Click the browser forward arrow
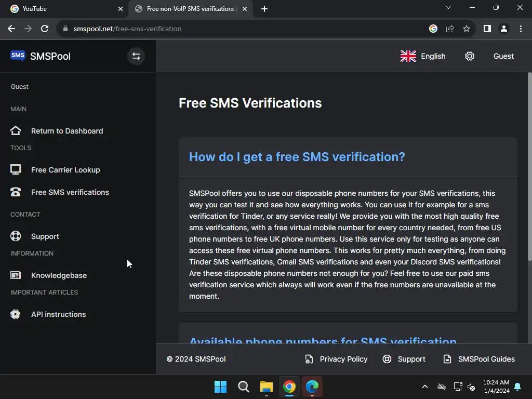Screen dimensions: 532x399 click(x=28, y=29)
